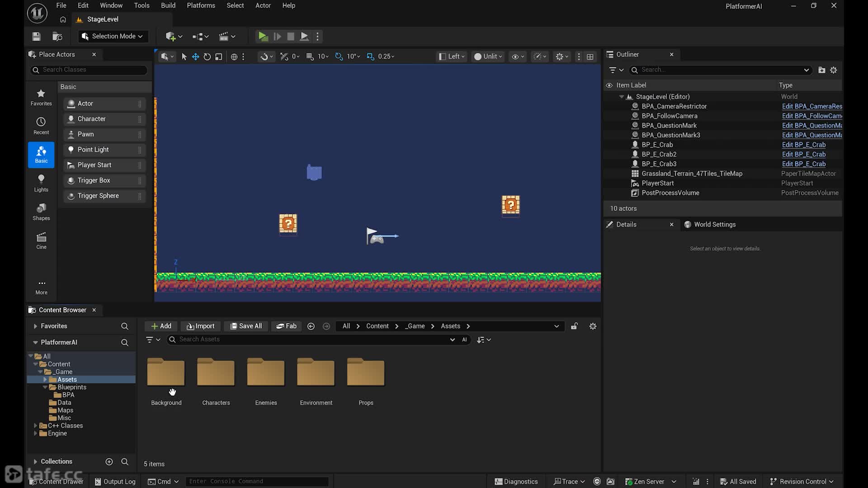This screenshot has width=868, height=488.
Task: Select Recent category in Place Actors
Action: 41,126
